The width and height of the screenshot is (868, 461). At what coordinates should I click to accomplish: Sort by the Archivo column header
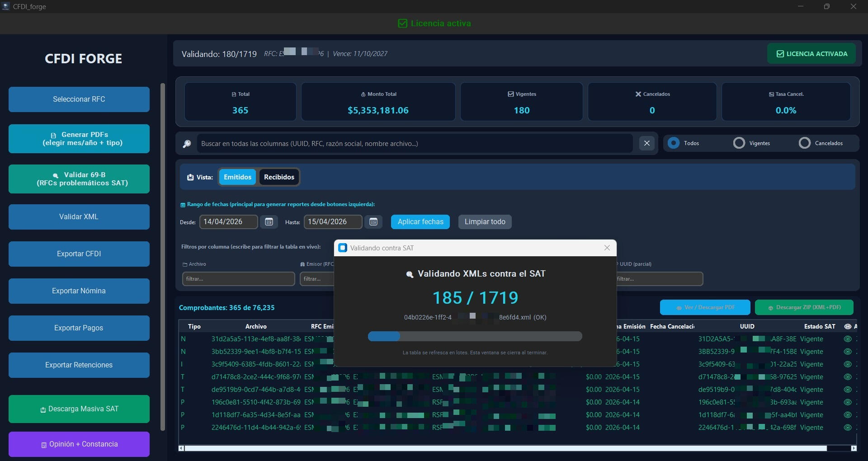coord(256,326)
